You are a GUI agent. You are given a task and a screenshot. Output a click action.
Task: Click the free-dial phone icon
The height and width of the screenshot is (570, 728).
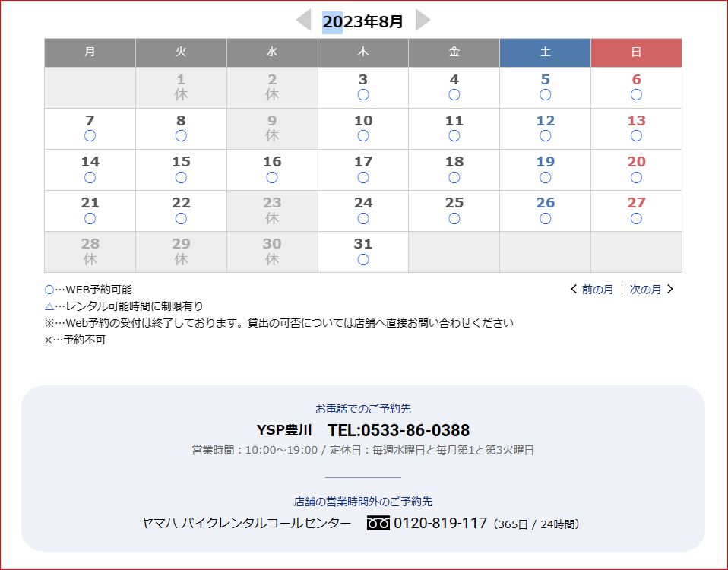point(378,524)
